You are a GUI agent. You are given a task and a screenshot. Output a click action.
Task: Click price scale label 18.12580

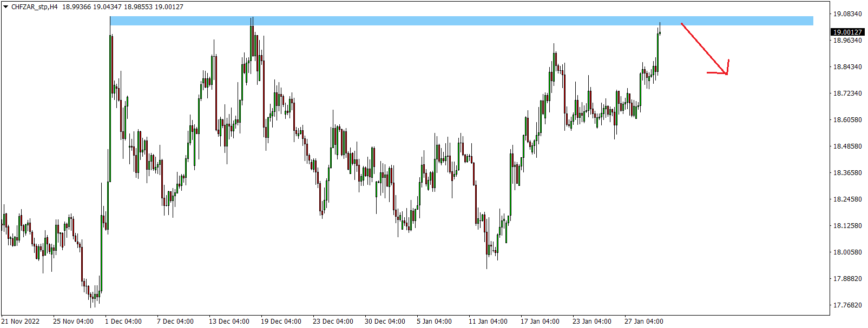[x=847, y=226]
